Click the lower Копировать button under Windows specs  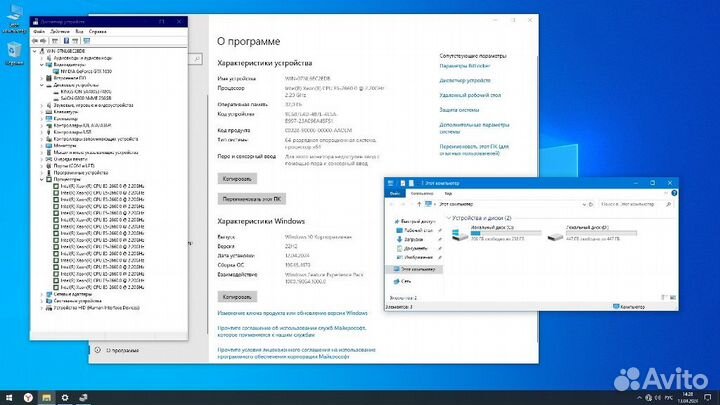pos(237,297)
